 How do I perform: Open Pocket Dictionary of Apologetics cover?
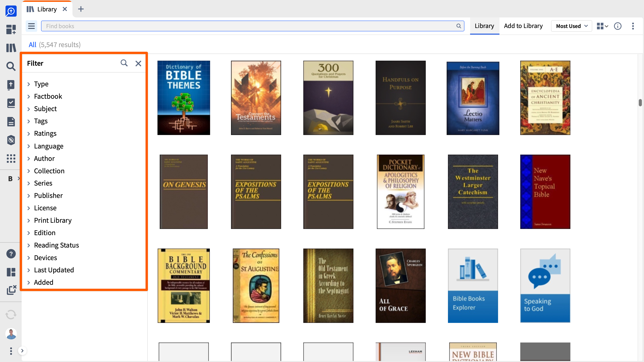(400, 192)
